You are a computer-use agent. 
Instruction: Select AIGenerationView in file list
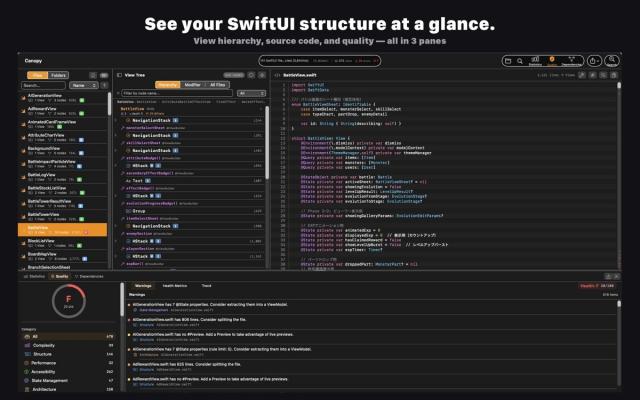tap(63, 98)
